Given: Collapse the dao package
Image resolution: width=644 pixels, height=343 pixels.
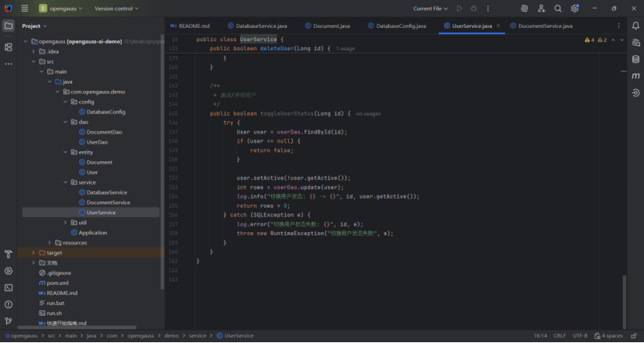Looking at the screenshot, I should 65,122.
